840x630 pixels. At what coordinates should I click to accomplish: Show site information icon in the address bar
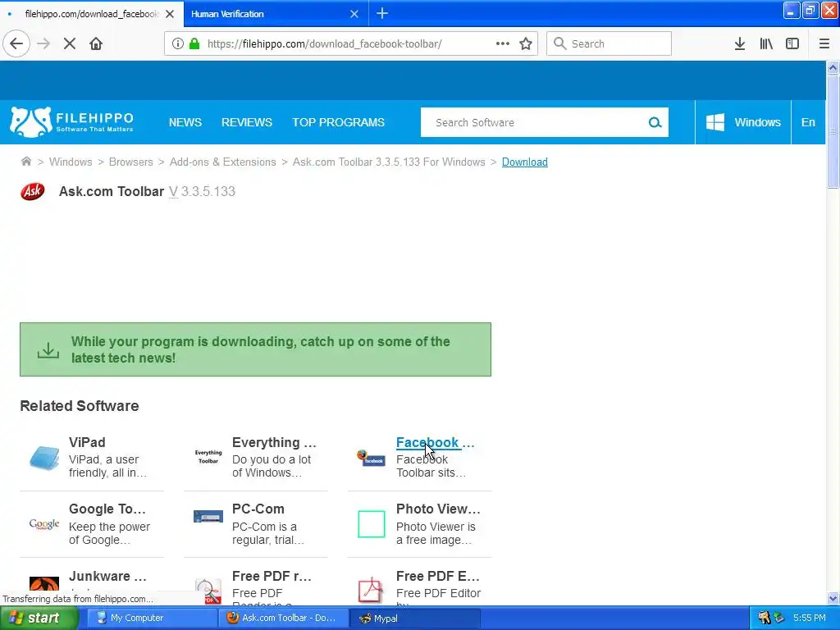pos(177,43)
